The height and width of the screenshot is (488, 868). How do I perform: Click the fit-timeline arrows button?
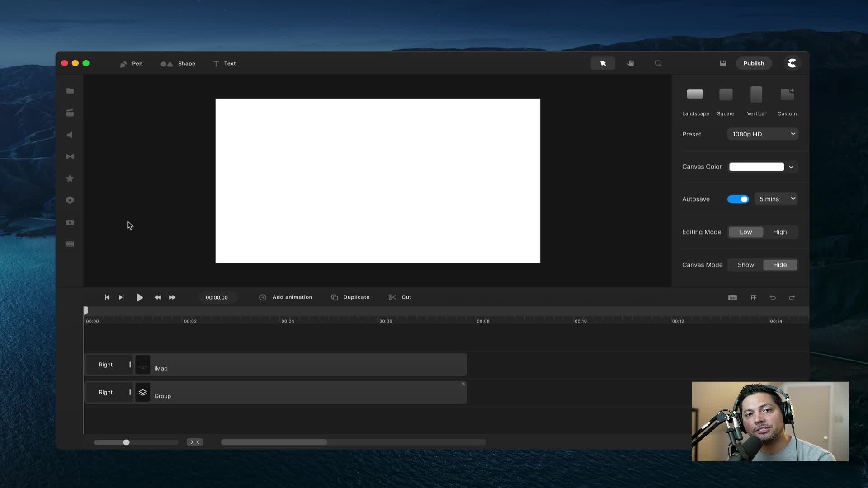tap(195, 442)
